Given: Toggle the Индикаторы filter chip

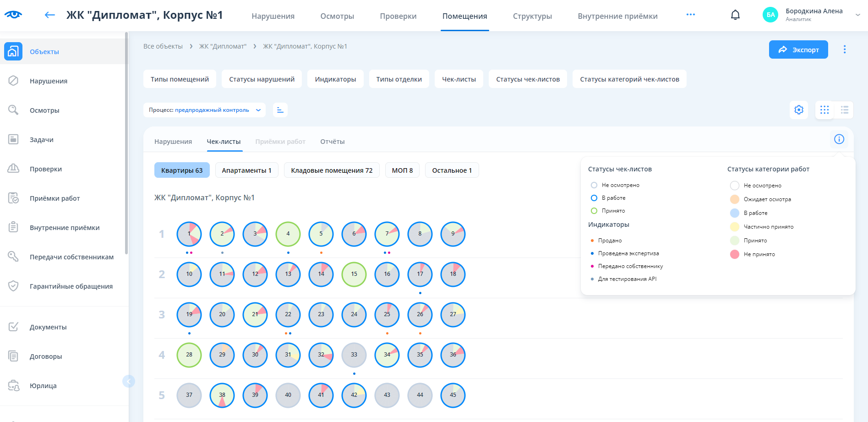Looking at the screenshot, I should click(335, 79).
